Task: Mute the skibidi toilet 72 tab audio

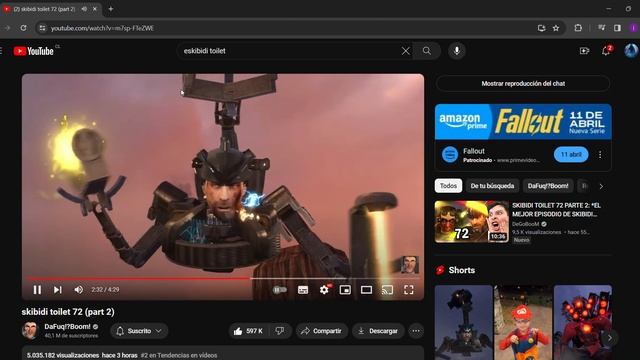Action: 84,9
